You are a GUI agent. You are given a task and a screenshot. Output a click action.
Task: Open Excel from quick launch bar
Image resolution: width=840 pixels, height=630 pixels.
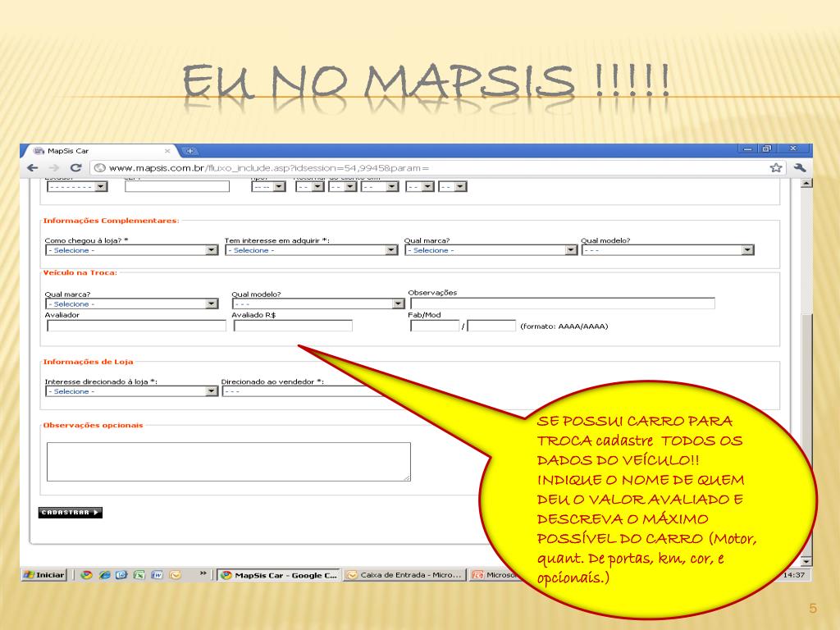coord(139,575)
